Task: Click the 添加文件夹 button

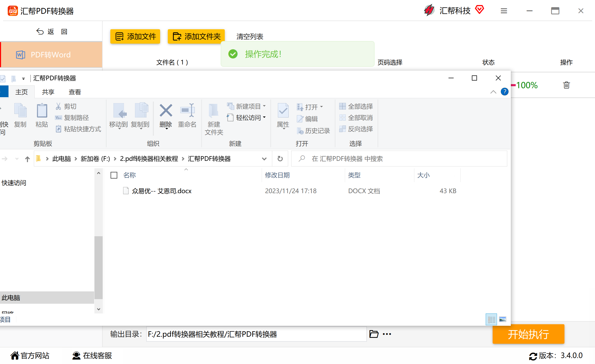Action: point(196,36)
